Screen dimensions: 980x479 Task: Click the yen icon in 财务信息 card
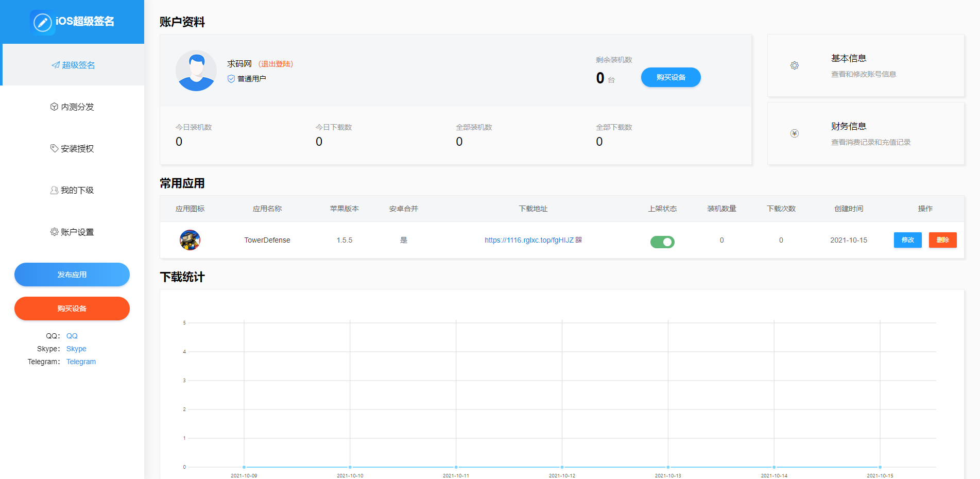pos(795,133)
